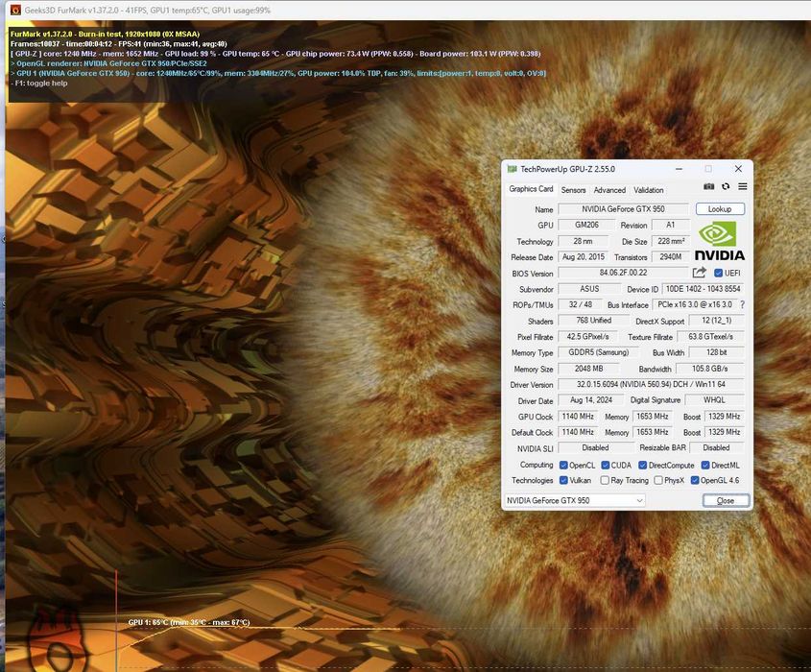Click the Name field NVIDIA GeForce GTX 950
This screenshot has width=811, height=672.
(x=623, y=209)
